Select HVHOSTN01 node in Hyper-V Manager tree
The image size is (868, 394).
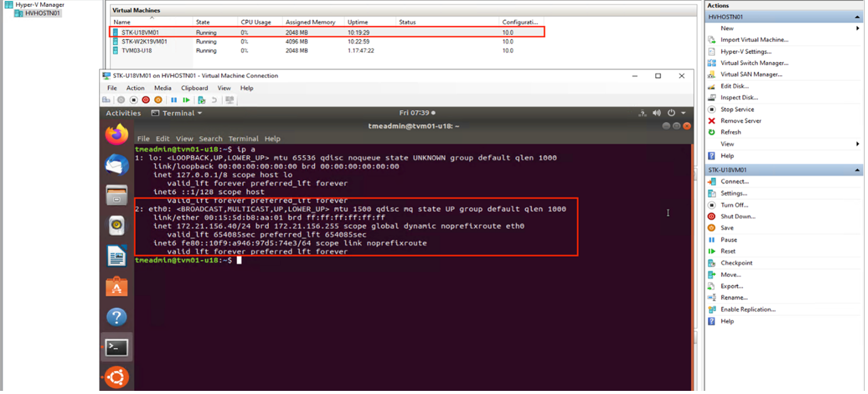(43, 13)
